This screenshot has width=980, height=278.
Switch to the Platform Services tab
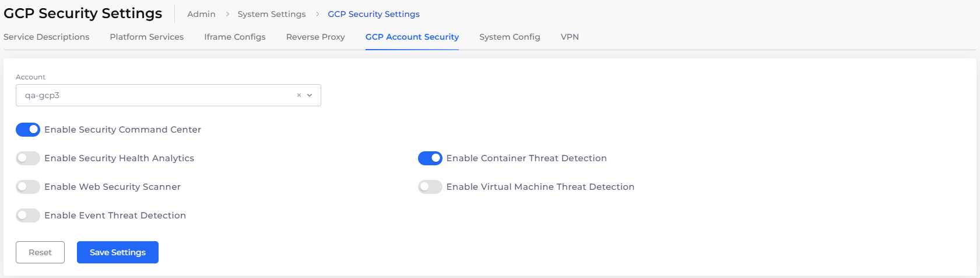tap(147, 37)
